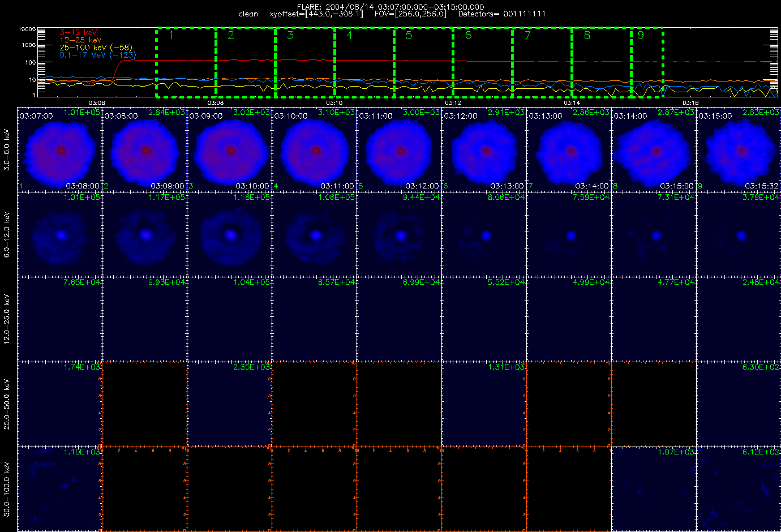Click the 9.93E+04 value label
This screenshot has height=532, width=781.
(x=166, y=282)
